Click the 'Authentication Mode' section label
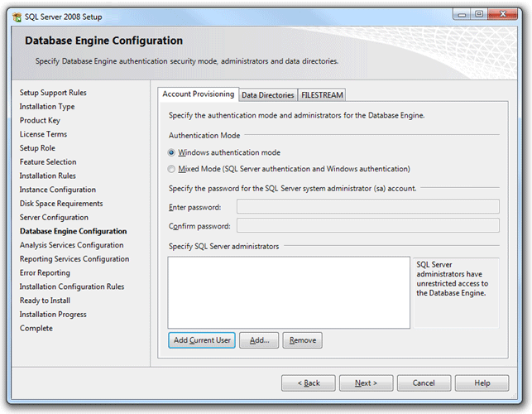 204,136
